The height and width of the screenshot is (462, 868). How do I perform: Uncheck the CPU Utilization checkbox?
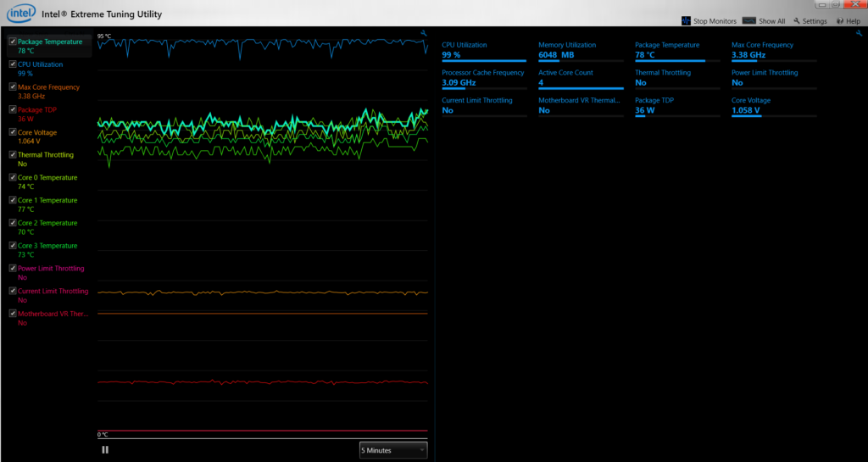pyautogui.click(x=13, y=64)
